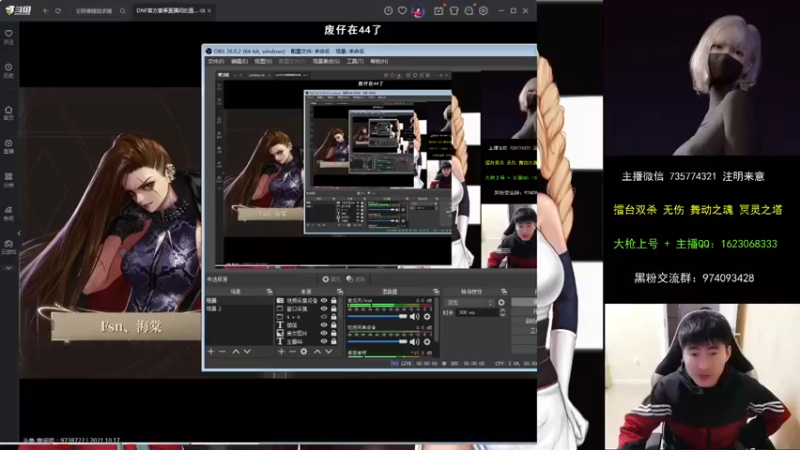Hide the 美女图片 source via eye icon

click(x=323, y=333)
